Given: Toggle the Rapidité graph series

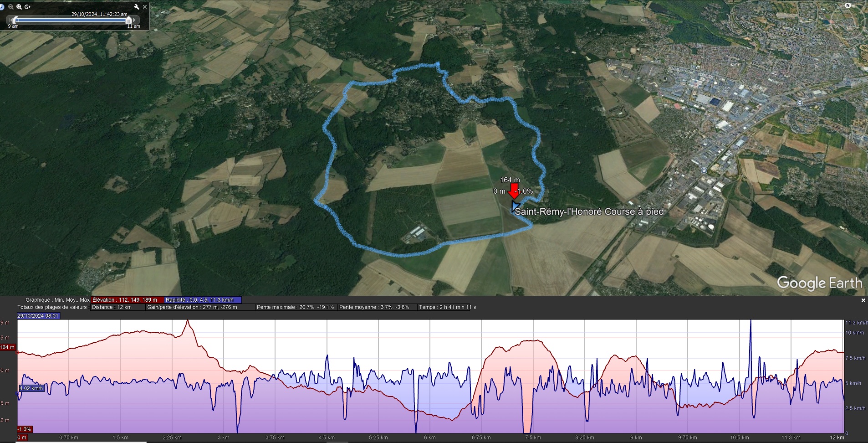Looking at the screenshot, I should (203, 300).
